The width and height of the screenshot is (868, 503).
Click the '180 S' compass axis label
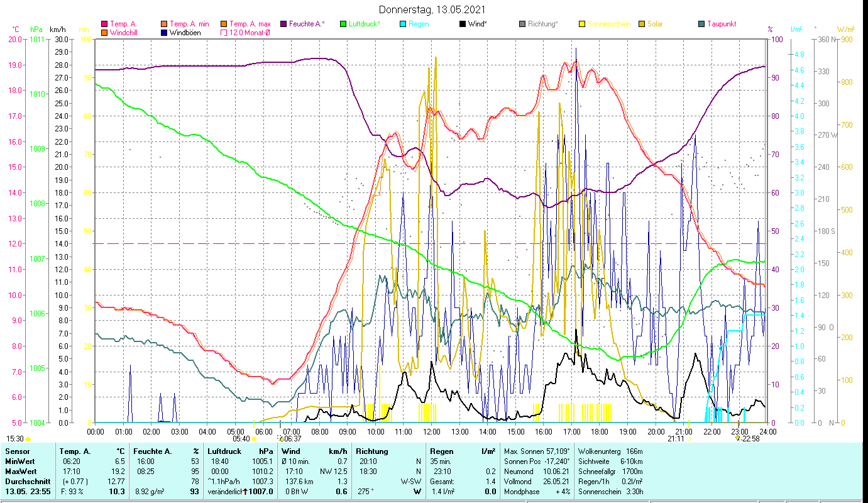(827, 231)
